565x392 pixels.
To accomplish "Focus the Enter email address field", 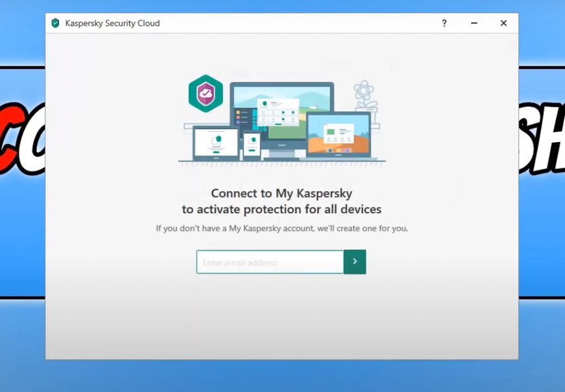I will point(270,262).
